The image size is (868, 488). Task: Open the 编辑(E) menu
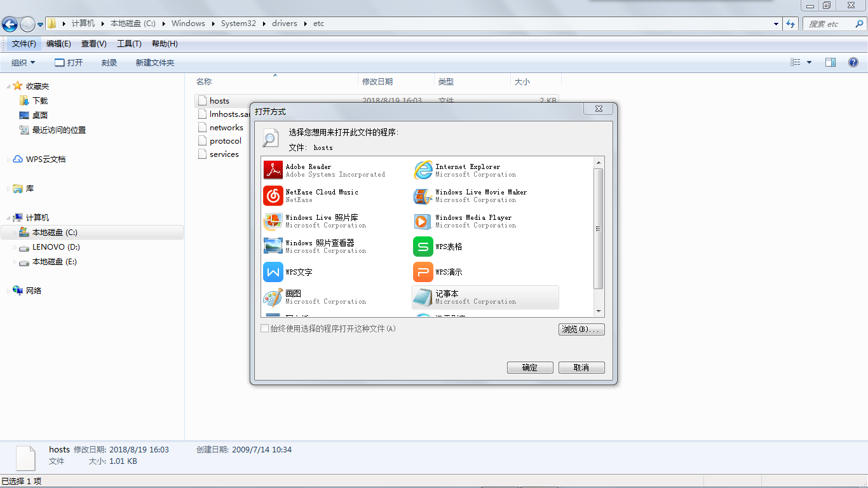tap(58, 44)
